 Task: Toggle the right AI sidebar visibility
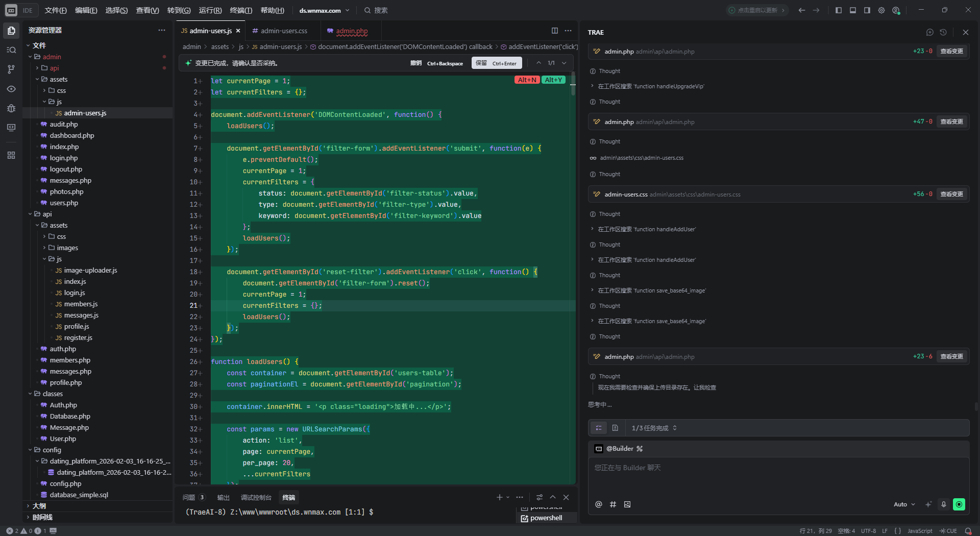(x=867, y=10)
